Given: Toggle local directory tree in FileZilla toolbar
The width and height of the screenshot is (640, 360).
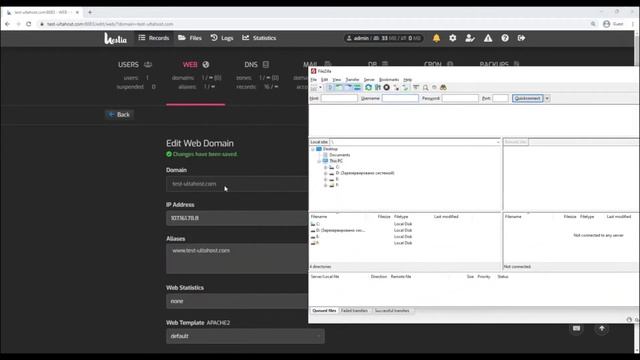Looking at the screenshot, I should pos(339,87).
